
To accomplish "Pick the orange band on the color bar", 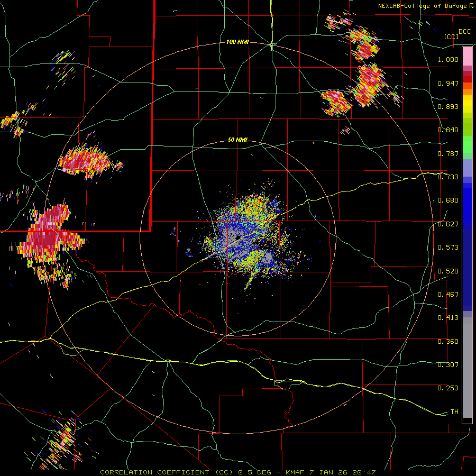I will (x=467, y=91).
